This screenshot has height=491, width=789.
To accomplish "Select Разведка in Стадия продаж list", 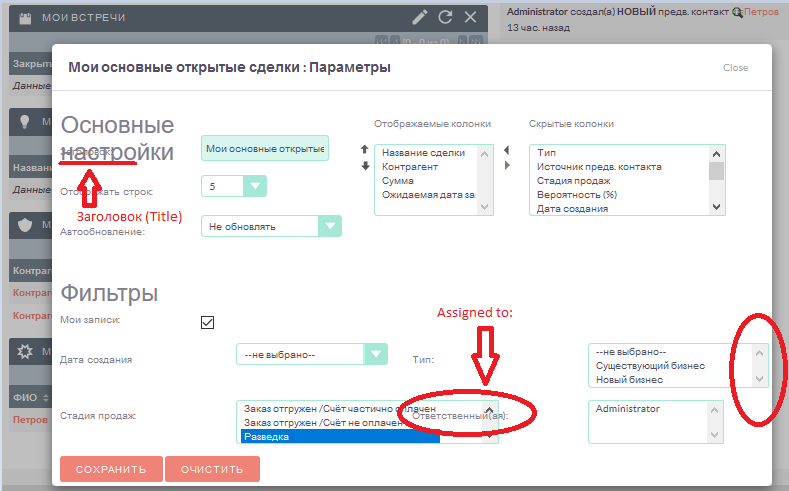I will pyautogui.click(x=340, y=437).
